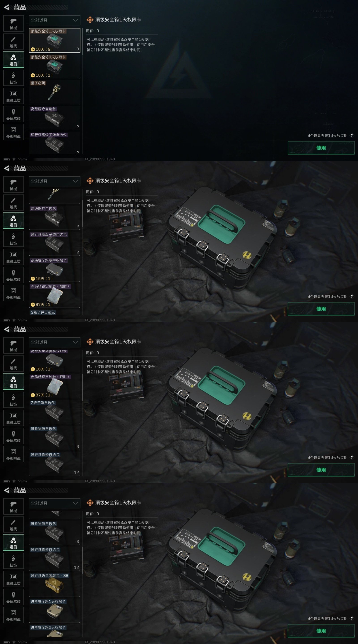
Task: Open the 枪械 firearms category
Action: pos(13,23)
